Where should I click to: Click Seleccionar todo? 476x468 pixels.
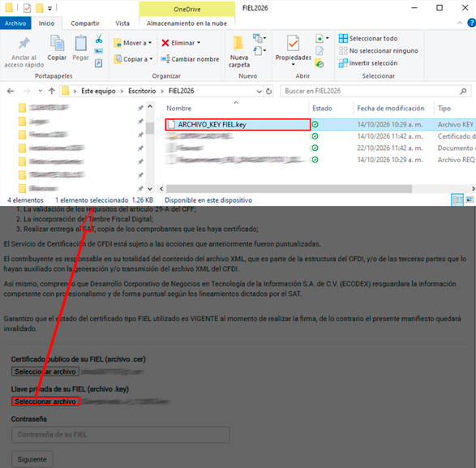click(x=368, y=38)
